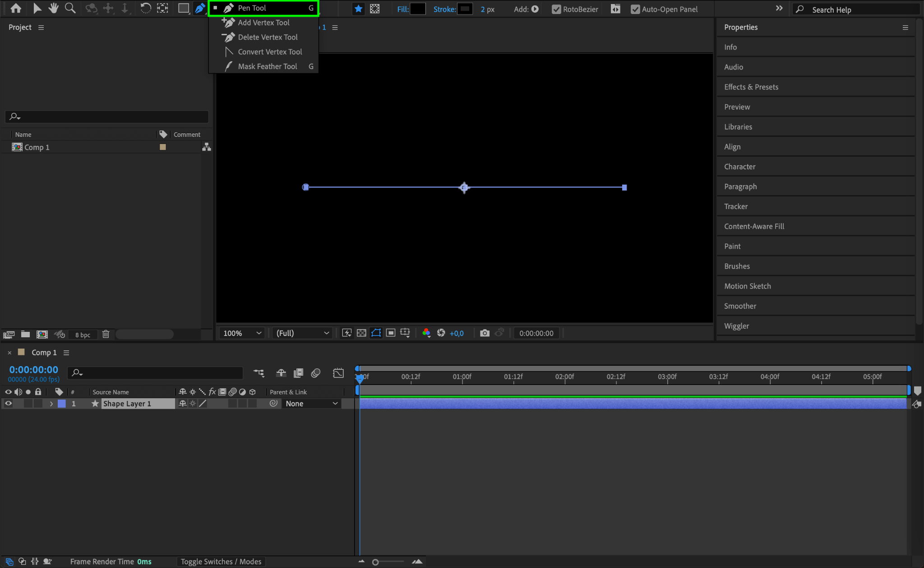924x568 pixels.
Task: Toggle transparency grid in viewer
Action: pos(361,333)
